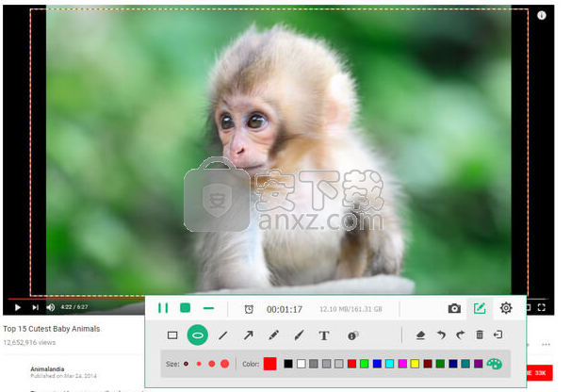Seek on the red YouTube progress bar
The height and width of the screenshot is (392, 571).
[x=75, y=299]
